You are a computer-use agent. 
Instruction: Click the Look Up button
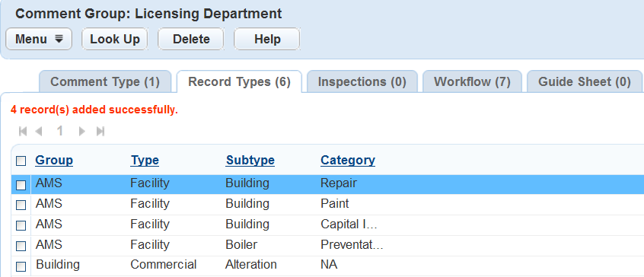115,39
